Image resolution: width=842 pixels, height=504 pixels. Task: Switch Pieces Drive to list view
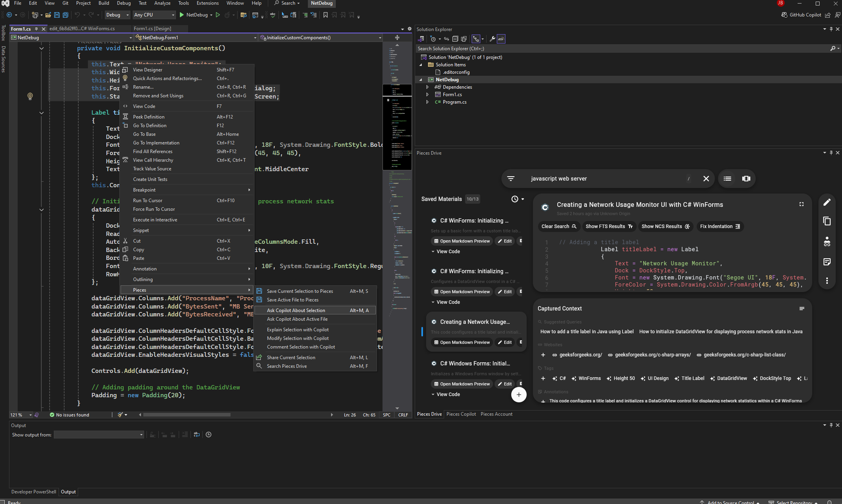click(x=727, y=179)
